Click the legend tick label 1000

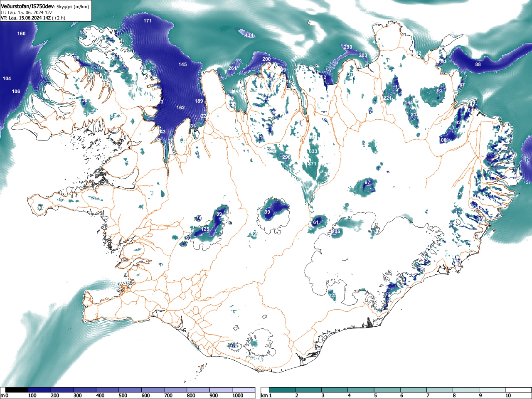pos(238,396)
